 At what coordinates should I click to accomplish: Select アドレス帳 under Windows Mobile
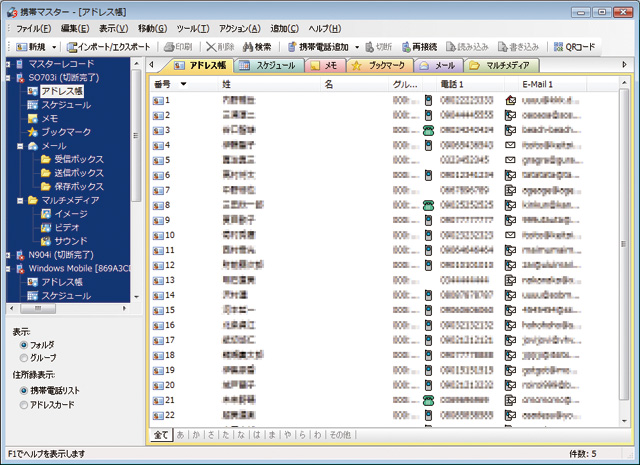click(x=62, y=282)
